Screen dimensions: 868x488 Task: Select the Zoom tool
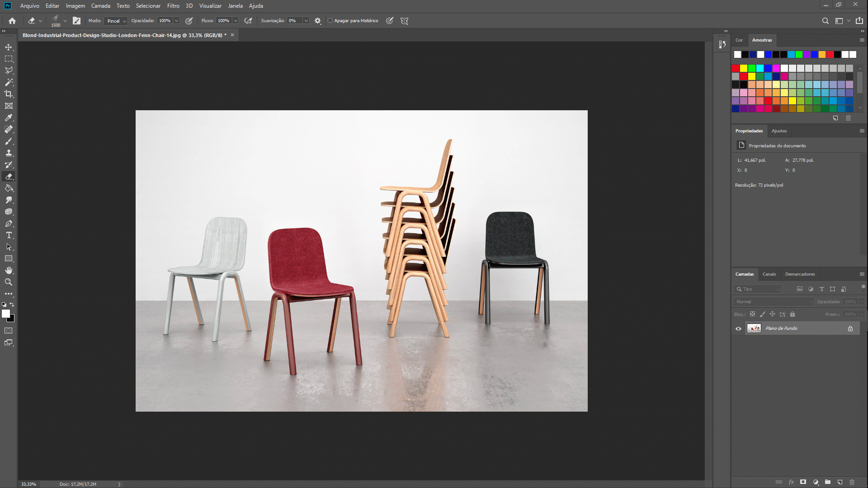pos(9,282)
